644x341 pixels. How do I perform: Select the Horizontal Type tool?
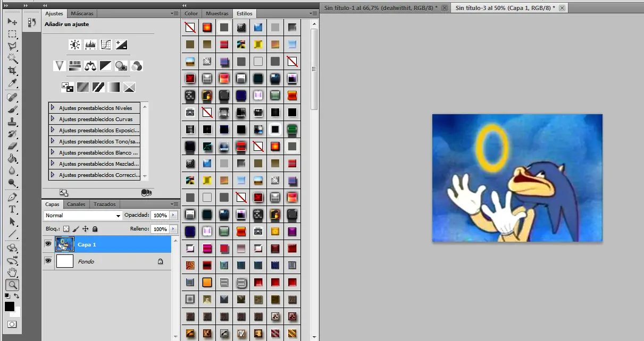[x=12, y=209]
